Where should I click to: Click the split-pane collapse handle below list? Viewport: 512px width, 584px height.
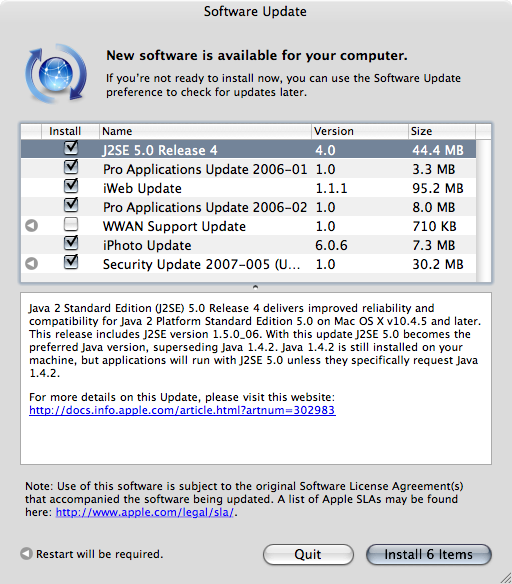coord(255,287)
